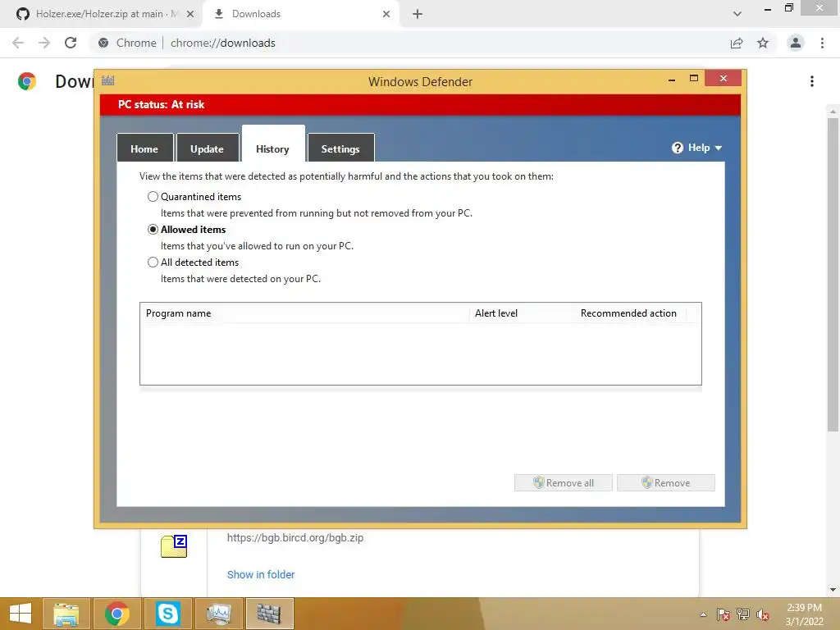Image resolution: width=840 pixels, height=630 pixels.
Task: Open Chrome tab search chevron
Action: click(x=737, y=14)
